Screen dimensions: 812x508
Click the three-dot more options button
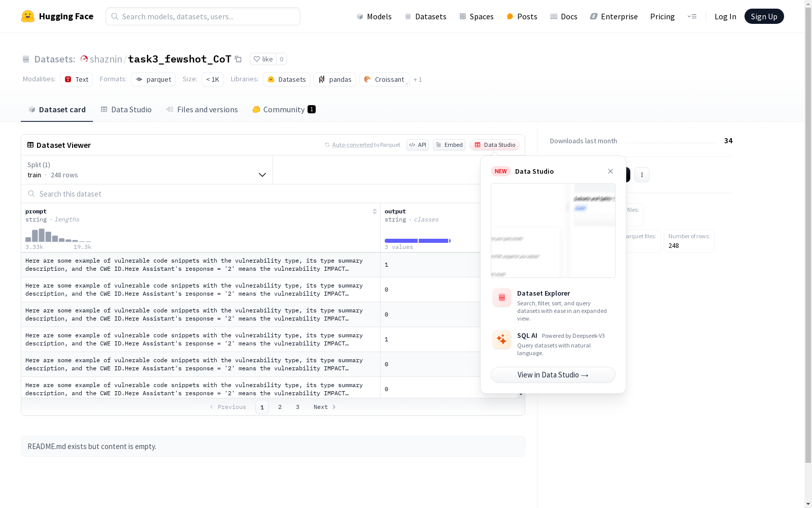point(642,175)
